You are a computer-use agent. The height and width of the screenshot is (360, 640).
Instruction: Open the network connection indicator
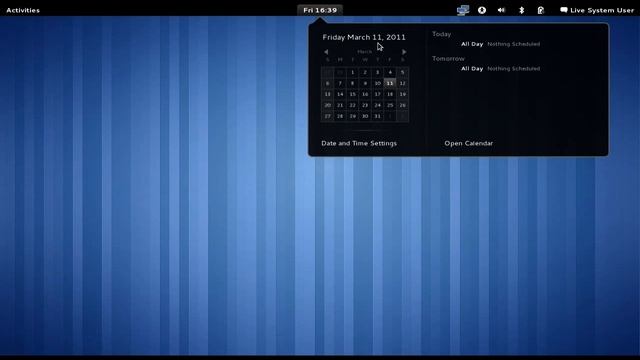(x=462, y=10)
